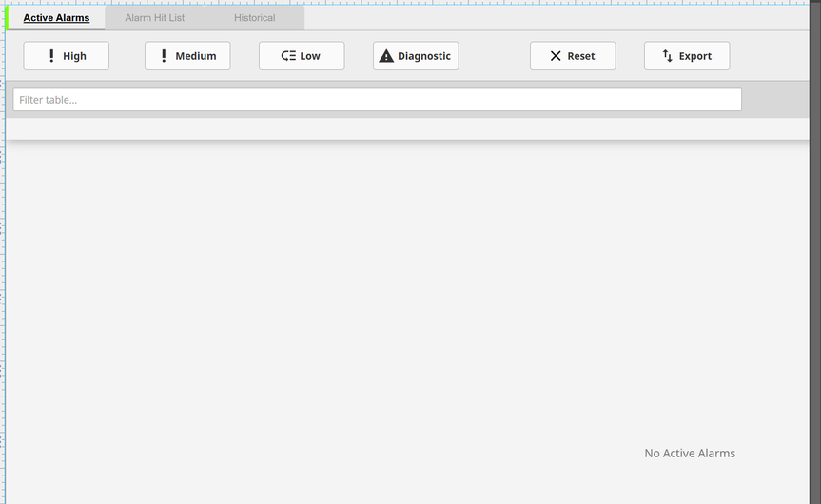Open the Historical tab

[254, 18]
